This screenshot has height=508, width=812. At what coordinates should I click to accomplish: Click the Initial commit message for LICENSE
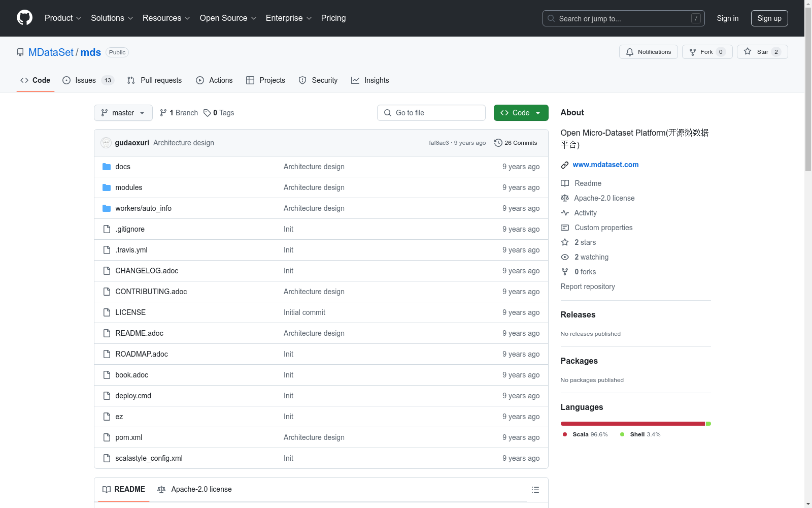pyautogui.click(x=304, y=312)
